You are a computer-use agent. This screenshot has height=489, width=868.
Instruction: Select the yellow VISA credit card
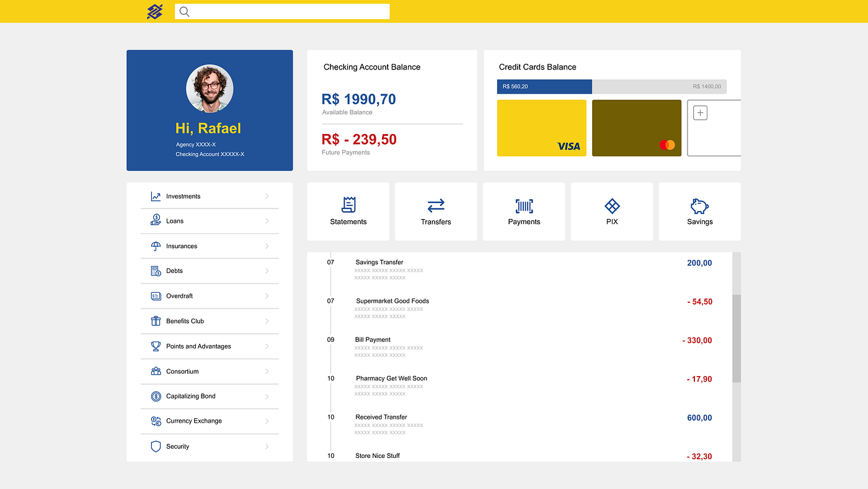[542, 128]
